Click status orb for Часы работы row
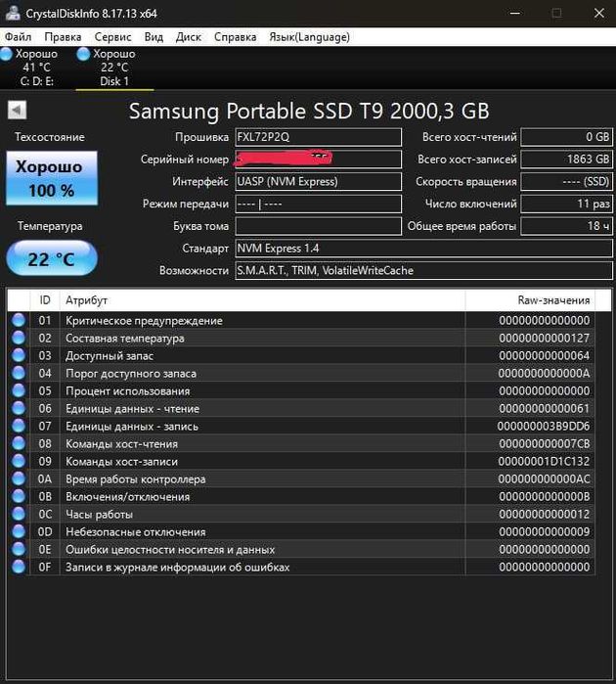 (x=19, y=514)
